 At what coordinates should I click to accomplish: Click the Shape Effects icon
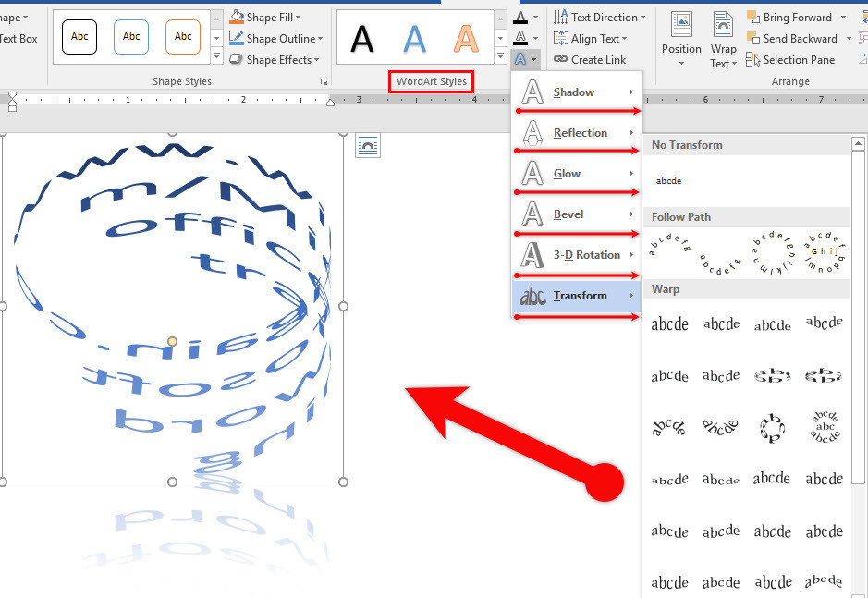(x=237, y=59)
